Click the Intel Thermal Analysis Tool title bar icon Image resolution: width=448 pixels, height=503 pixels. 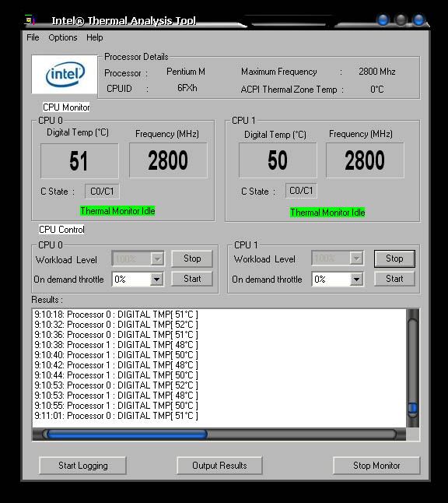(x=30, y=20)
